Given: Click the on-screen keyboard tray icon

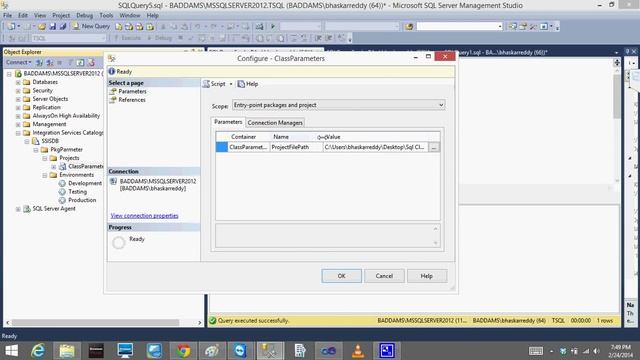Looking at the screenshot, I should coord(536,351).
